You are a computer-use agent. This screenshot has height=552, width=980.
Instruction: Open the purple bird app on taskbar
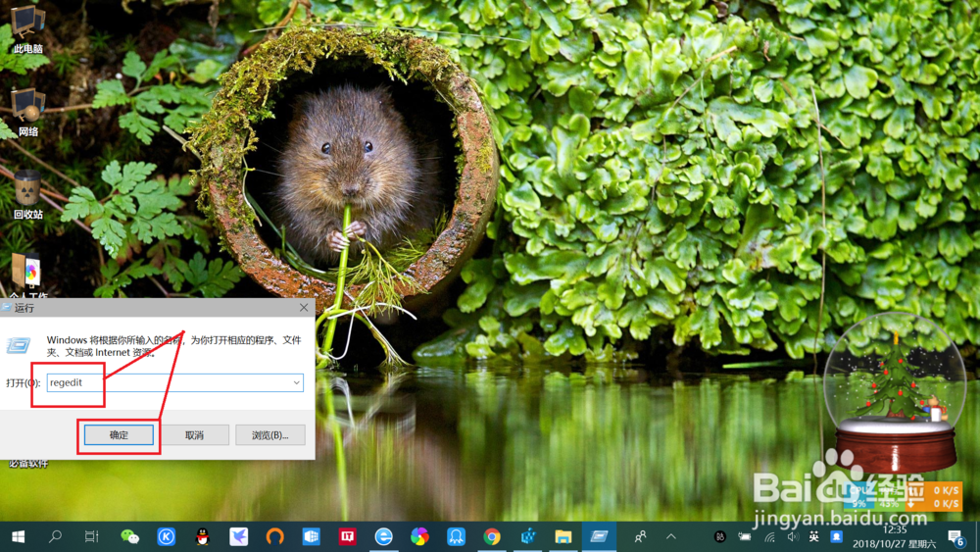point(239,536)
